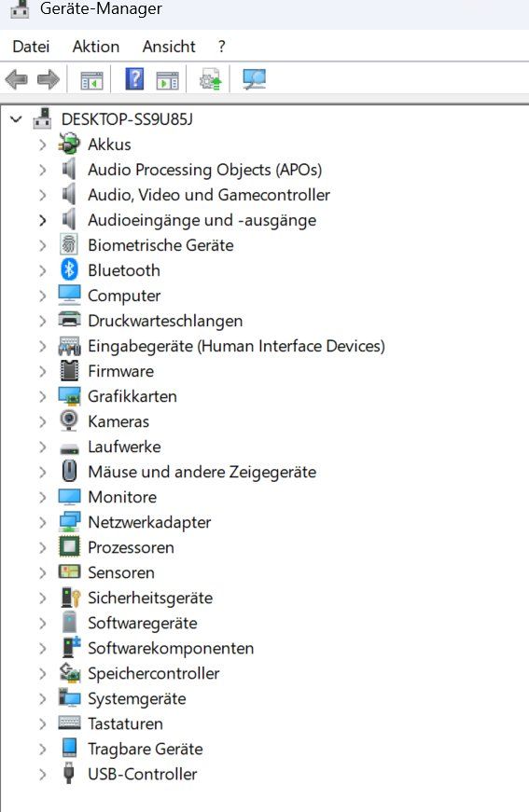Open the Datei menu
This screenshot has height=812, width=529.
[31, 47]
